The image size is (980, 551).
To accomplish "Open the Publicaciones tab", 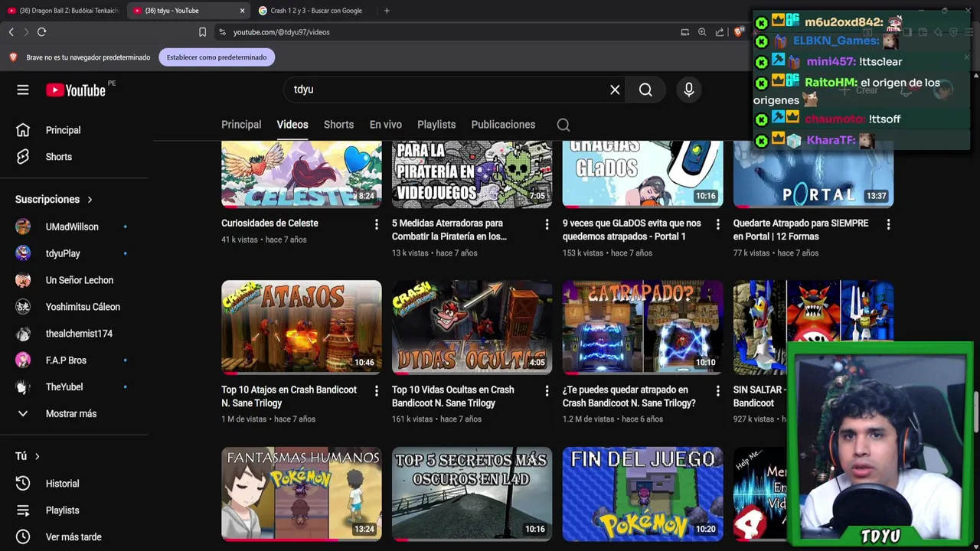I will coord(503,125).
